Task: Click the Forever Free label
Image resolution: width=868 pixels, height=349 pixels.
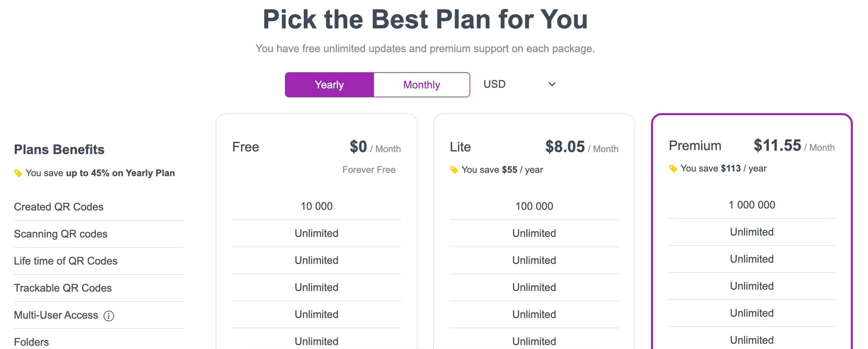Action: pyautogui.click(x=369, y=169)
